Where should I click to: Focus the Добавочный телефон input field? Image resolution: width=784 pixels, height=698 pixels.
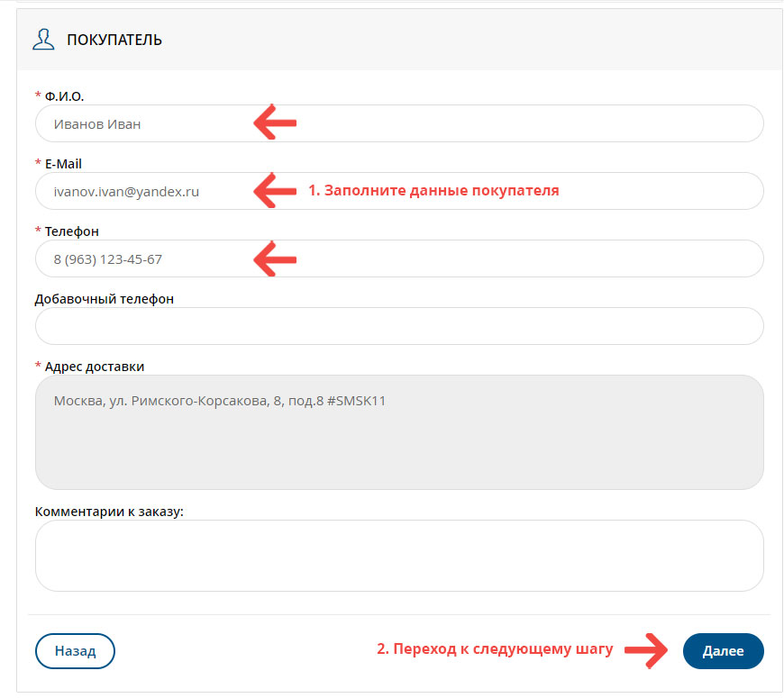(x=398, y=326)
